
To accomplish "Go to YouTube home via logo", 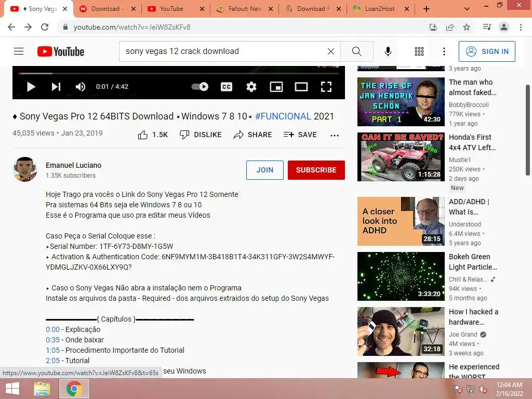I will (61, 51).
